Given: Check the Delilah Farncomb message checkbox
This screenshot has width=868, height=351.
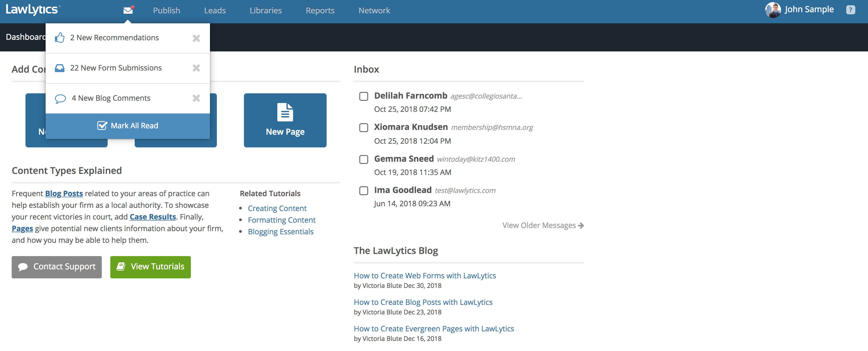Looking at the screenshot, I should (x=363, y=96).
